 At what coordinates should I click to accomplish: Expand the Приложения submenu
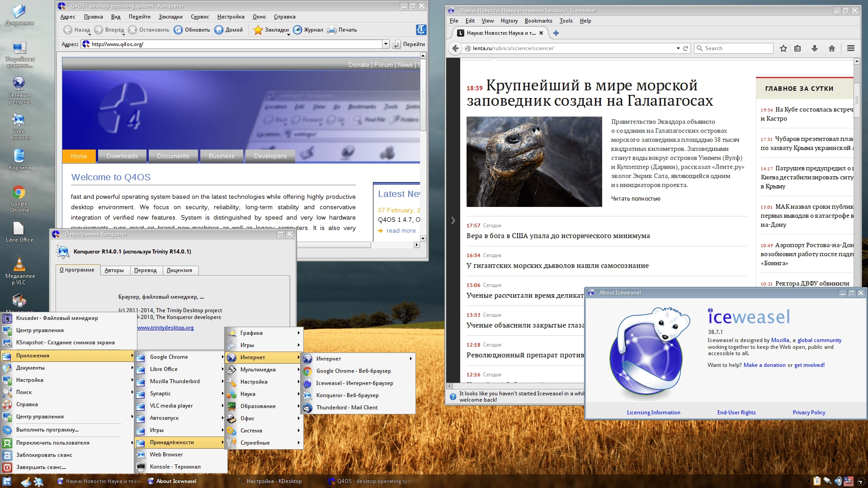point(67,356)
